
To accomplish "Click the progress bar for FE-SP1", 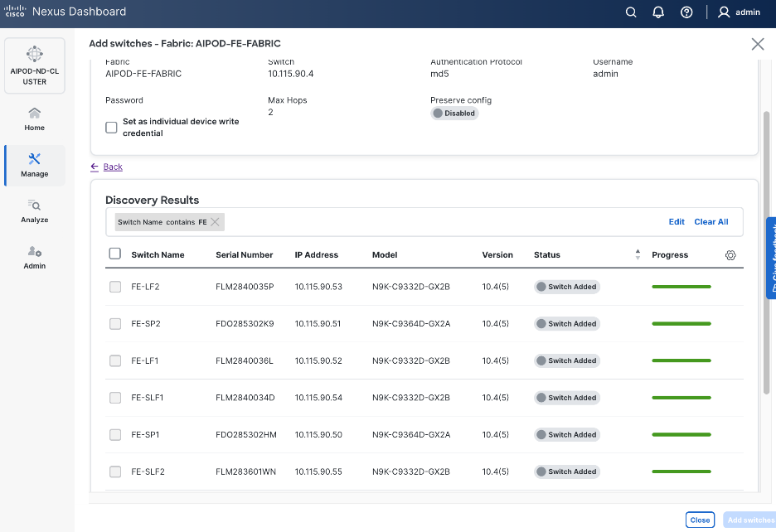I will click(681, 434).
